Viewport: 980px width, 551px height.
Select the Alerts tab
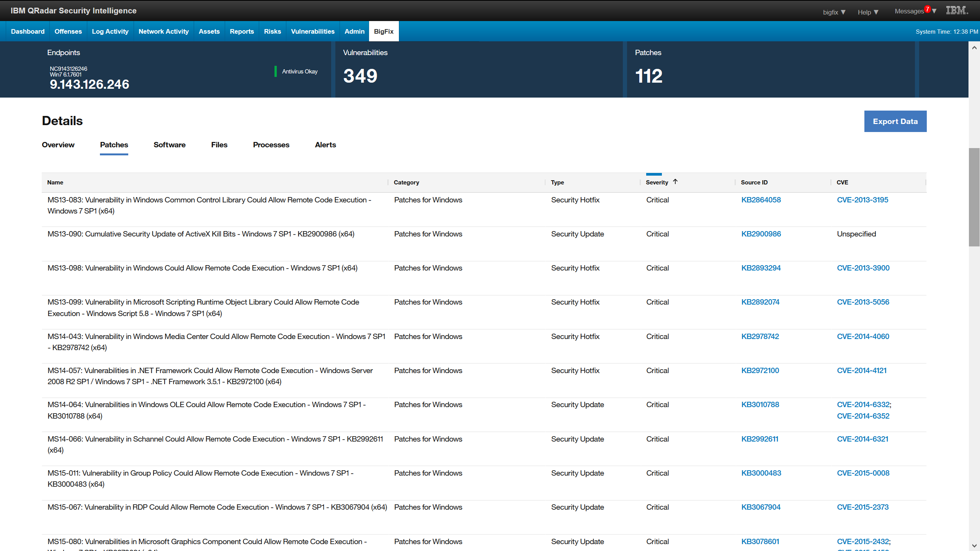point(325,145)
